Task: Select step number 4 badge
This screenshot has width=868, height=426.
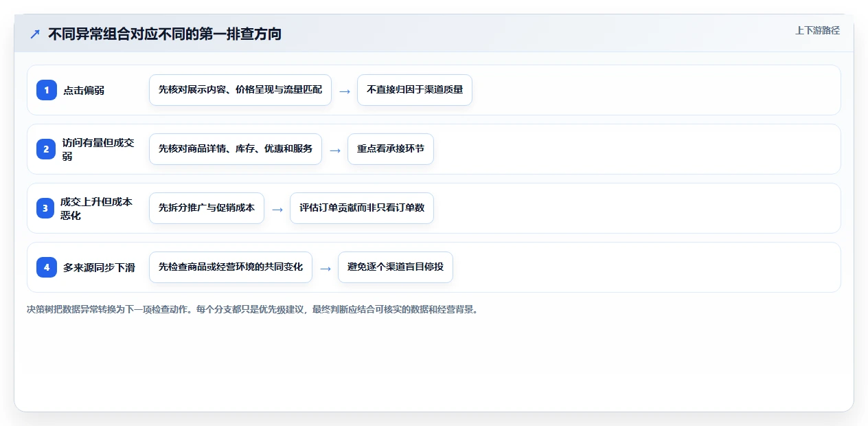Action: point(47,267)
